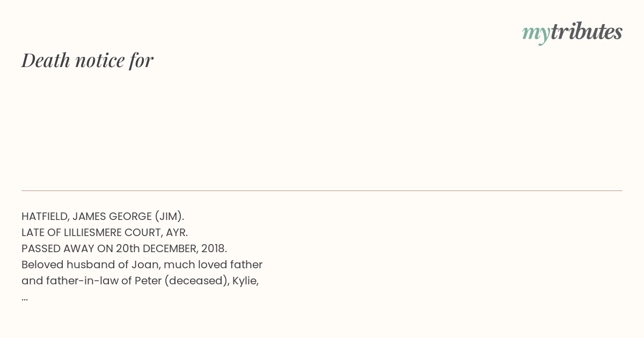This screenshot has width=644, height=338.
Task: Click the word "notice" in the heading
Action: (x=100, y=60)
